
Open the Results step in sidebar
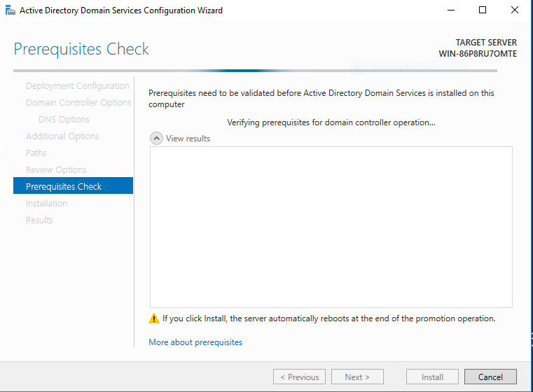(x=39, y=220)
